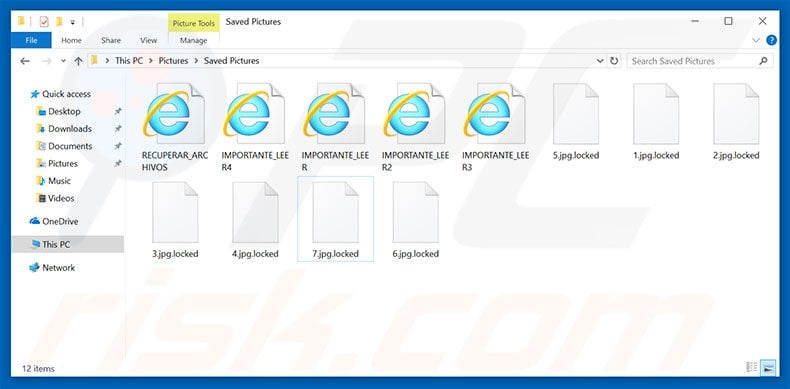Open address bar history dropdown
This screenshot has width=790, height=389.
coord(600,61)
